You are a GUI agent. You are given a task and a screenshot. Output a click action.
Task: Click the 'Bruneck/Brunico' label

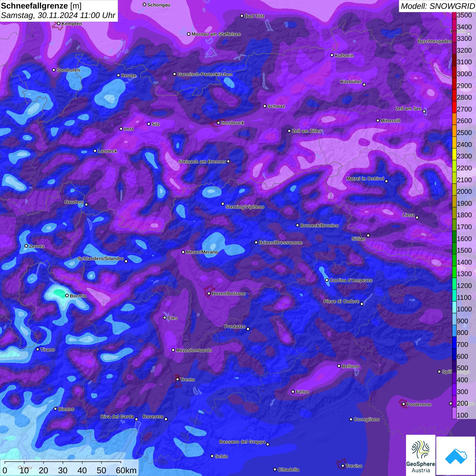[x=319, y=225]
